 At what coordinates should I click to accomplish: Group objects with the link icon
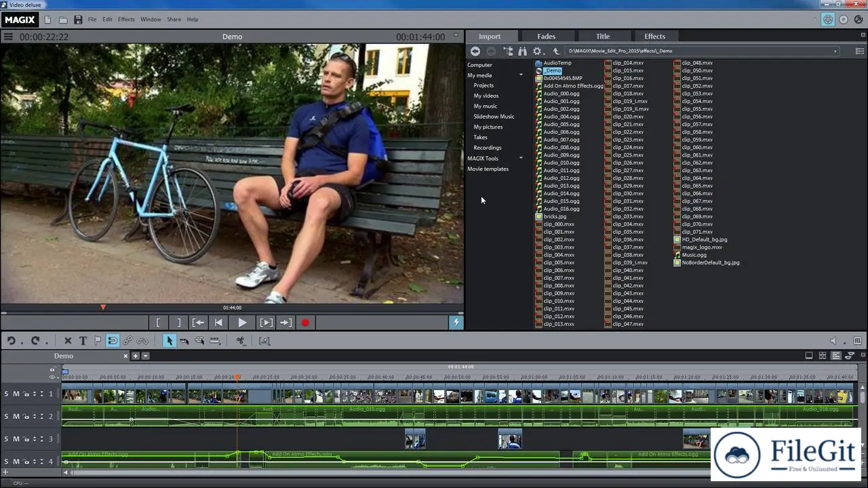(127, 341)
